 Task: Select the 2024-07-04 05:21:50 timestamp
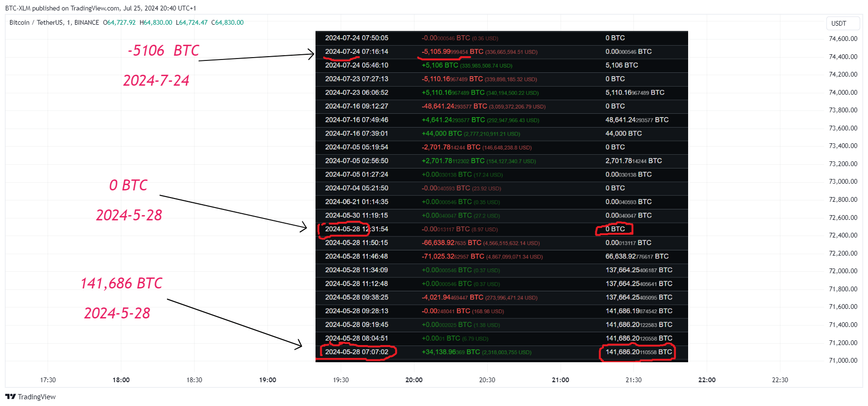point(357,188)
